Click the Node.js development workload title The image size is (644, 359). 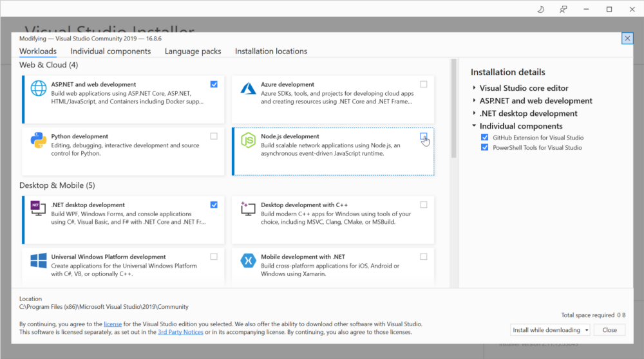[290, 136]
